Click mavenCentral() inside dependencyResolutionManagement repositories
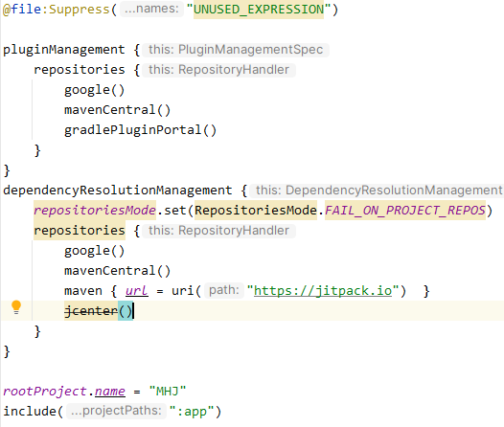 click(x=117, y=271)
